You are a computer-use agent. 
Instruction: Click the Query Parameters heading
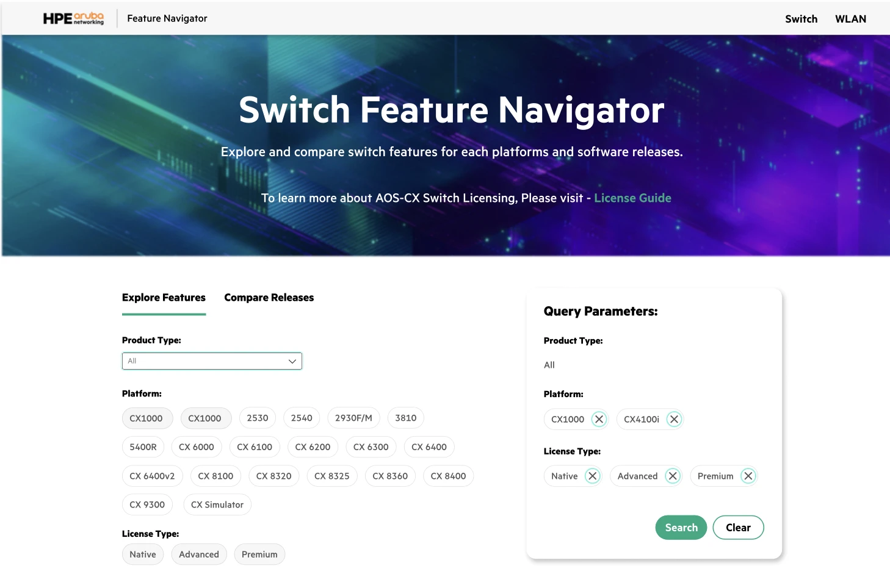[x=601, y=311]
